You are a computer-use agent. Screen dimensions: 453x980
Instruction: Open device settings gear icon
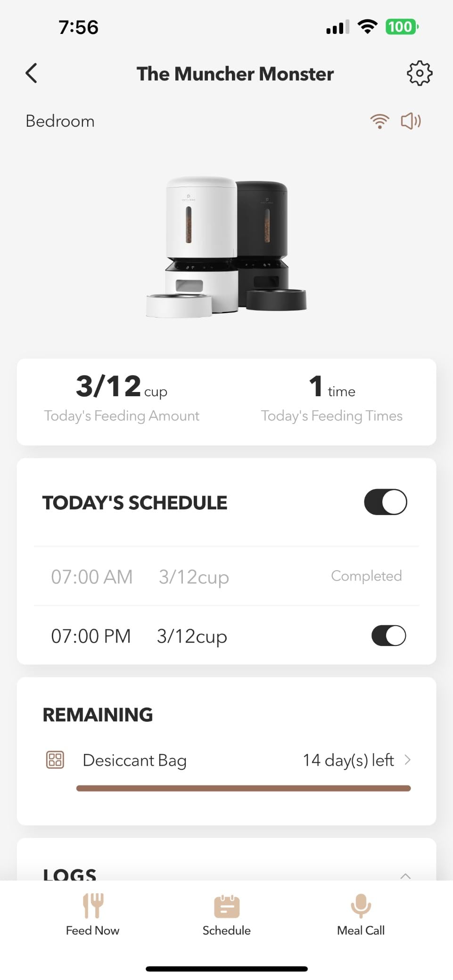(419, 73)
